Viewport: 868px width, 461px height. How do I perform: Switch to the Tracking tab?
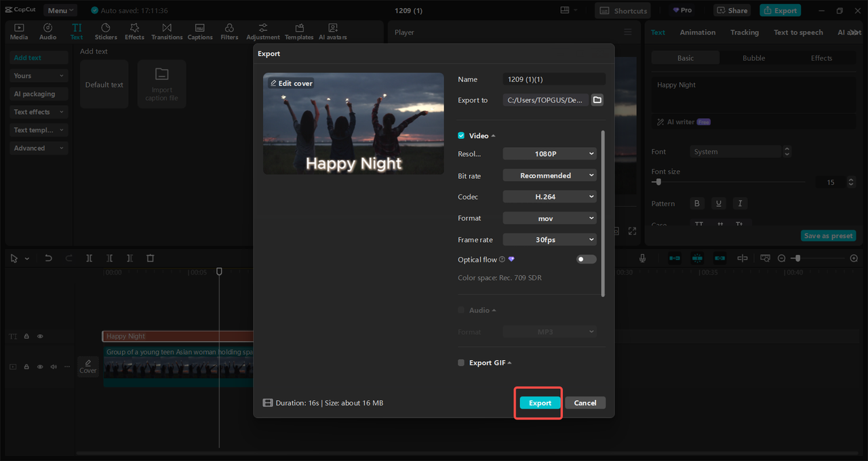click(745, 33)
